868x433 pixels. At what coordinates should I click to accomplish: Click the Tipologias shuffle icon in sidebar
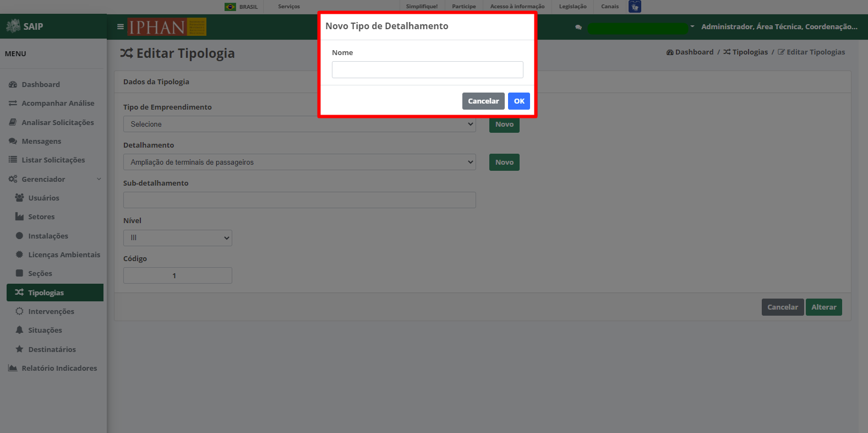pos(19,293)
